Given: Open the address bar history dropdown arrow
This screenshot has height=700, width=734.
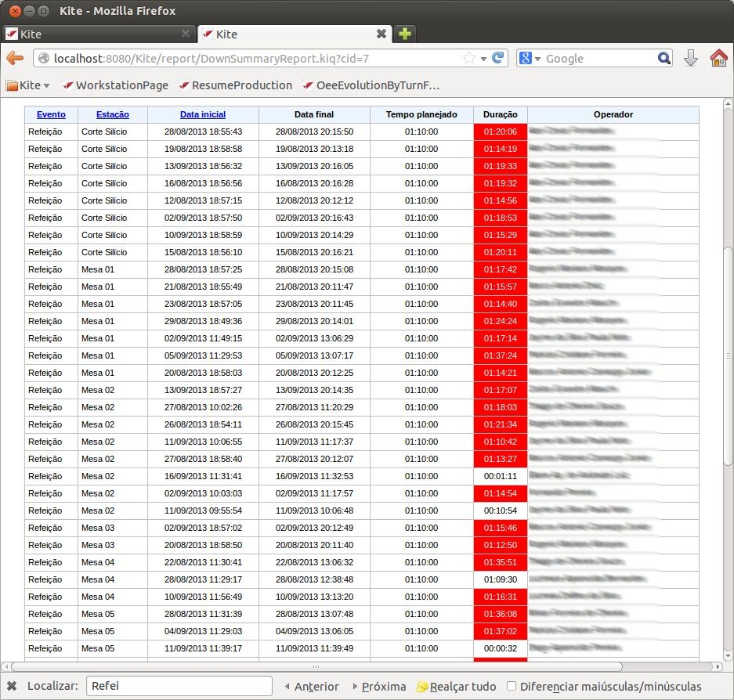Looking at the screenshot, I should click(x=483, y=59).
